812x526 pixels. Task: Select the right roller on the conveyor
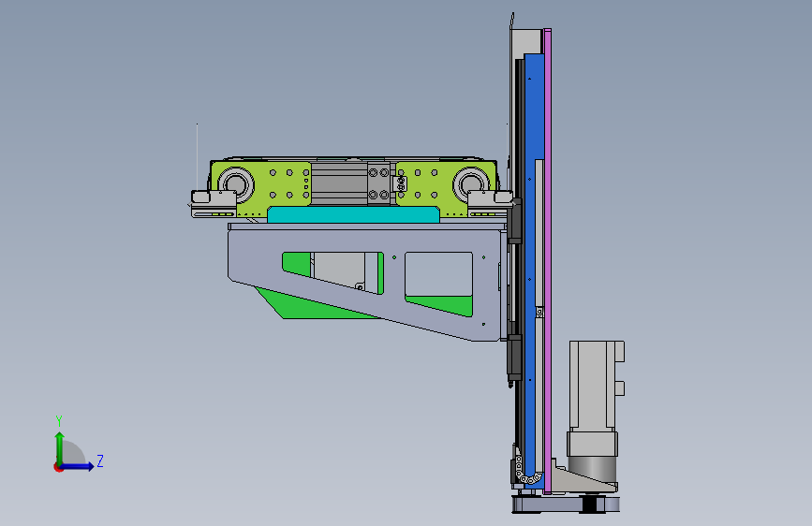[x=471, y=183]
